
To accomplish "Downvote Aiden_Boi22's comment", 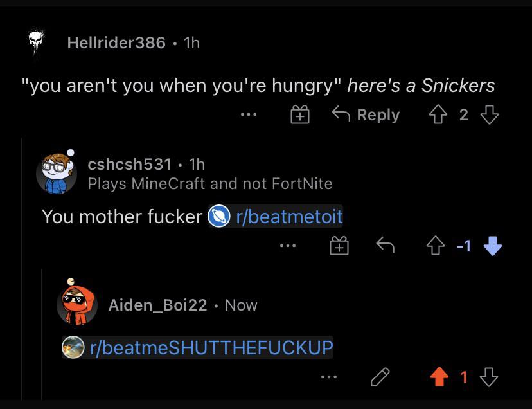I will pyautogui.click(x=488, y=377).
